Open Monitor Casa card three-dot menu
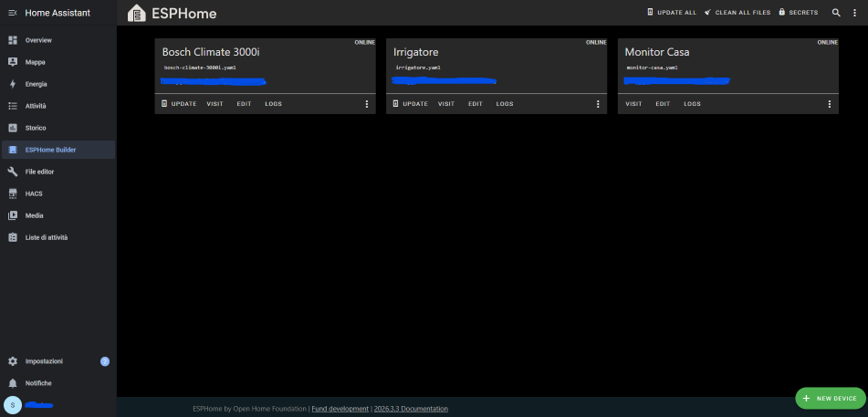 click(x=830, y=104)
